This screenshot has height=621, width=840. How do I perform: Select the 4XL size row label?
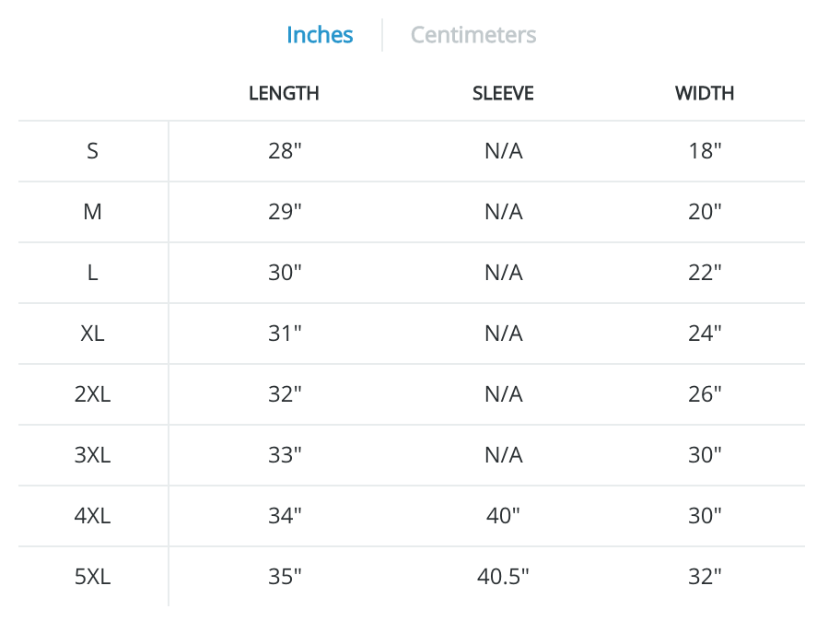tap(93, 516)
